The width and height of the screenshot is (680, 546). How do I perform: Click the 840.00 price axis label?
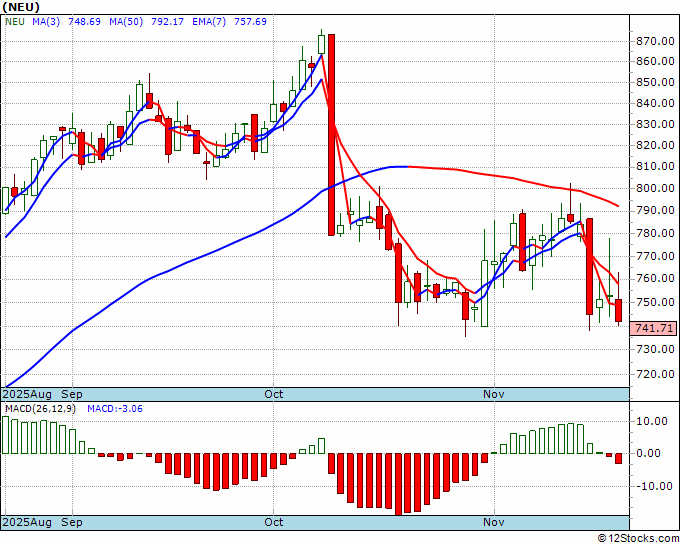coord(655,103)
